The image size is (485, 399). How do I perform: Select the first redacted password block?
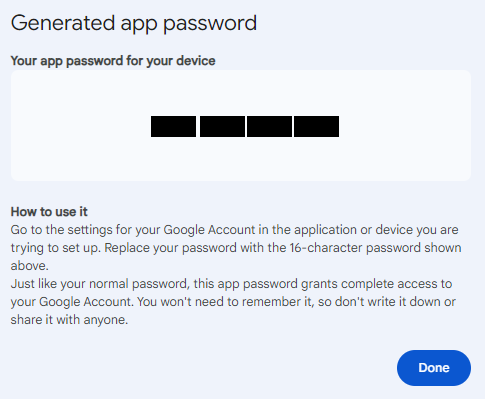pos(173,126)
